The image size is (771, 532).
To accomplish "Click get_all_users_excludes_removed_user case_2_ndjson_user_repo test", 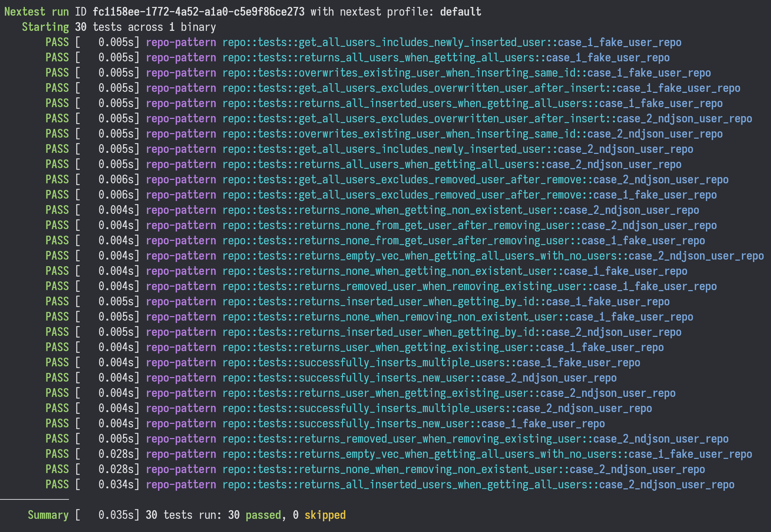I will (x=475, y=180).
